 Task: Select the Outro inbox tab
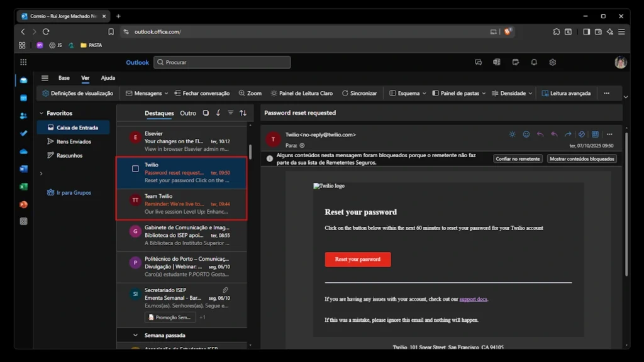tap(188, 113)
